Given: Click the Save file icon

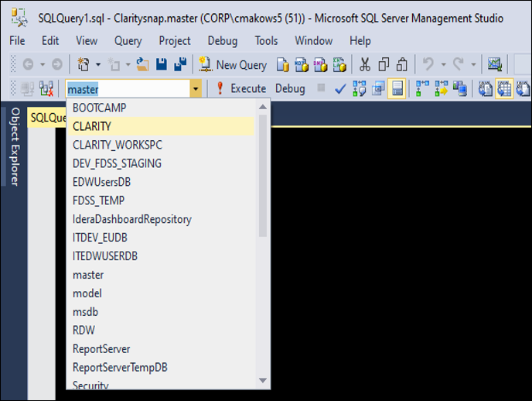Looking at the screenshot, I should [x=162, y=65].
